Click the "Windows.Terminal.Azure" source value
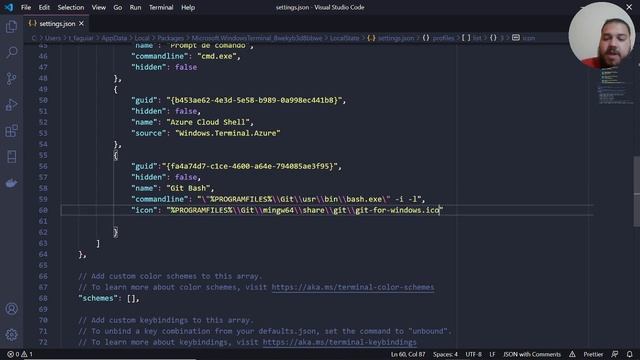Viewport: 640px width, 360px height. pyautogui.click(x=228, y=133)
